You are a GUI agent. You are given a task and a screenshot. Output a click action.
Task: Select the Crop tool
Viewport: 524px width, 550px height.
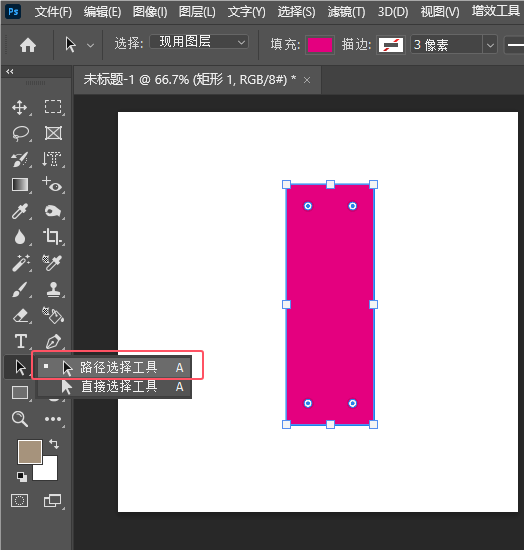click(x=52, y=236)
